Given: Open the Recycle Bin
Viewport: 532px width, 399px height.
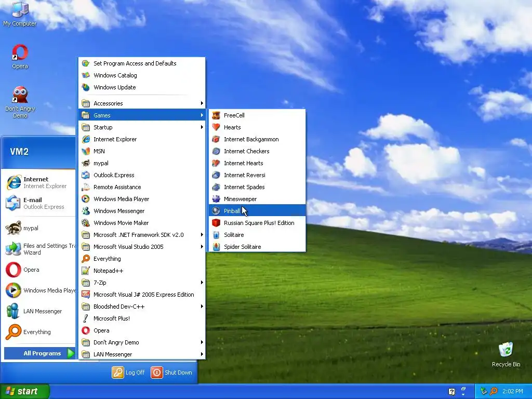Looking at the screenshot, I should click(506, 354).
